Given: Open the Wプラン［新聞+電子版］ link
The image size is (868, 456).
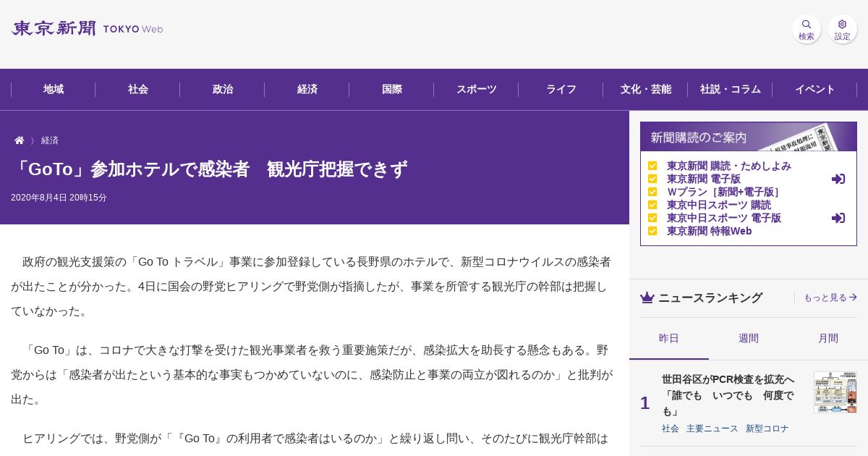Looking at the screenshot, I should [x=724, y=192].
